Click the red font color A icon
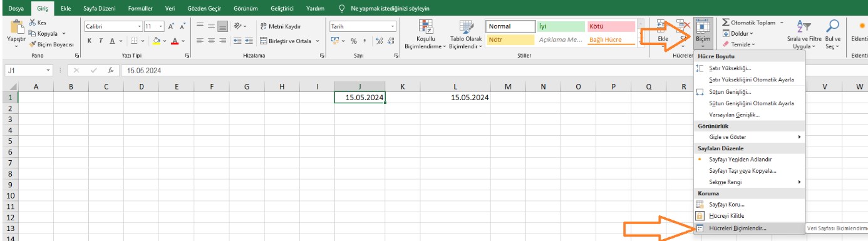This screenshot has width=868, height=241. 175,41
